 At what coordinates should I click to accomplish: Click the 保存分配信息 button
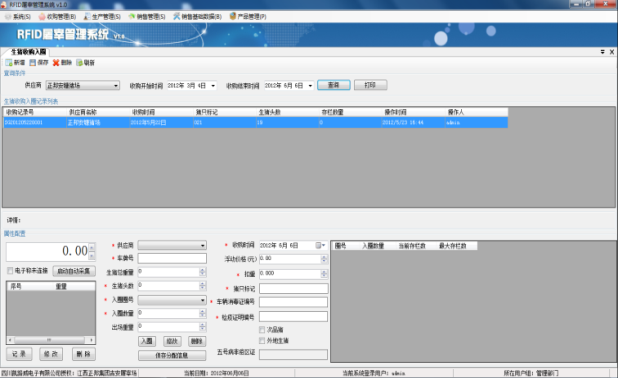coord(172,356)
